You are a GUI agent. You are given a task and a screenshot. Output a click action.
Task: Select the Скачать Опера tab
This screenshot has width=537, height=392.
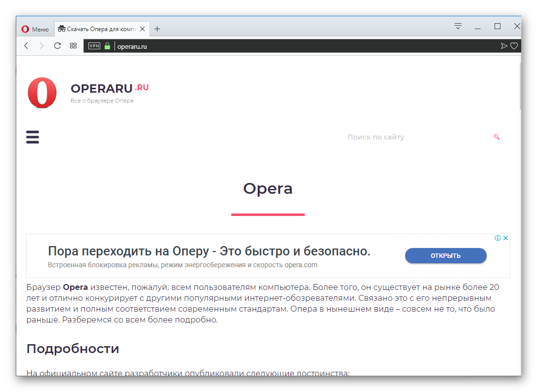click(x=98, y=29)
